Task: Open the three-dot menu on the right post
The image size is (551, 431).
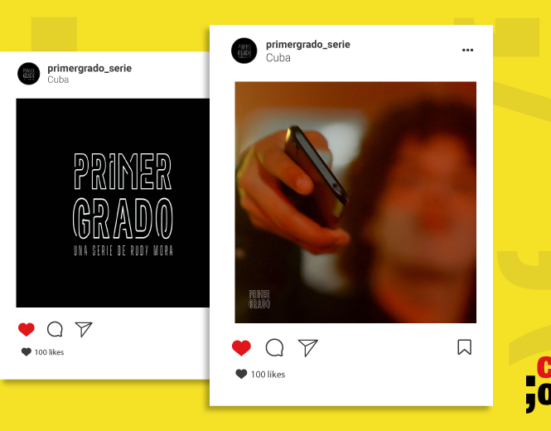Action: (x=467, y=50)
